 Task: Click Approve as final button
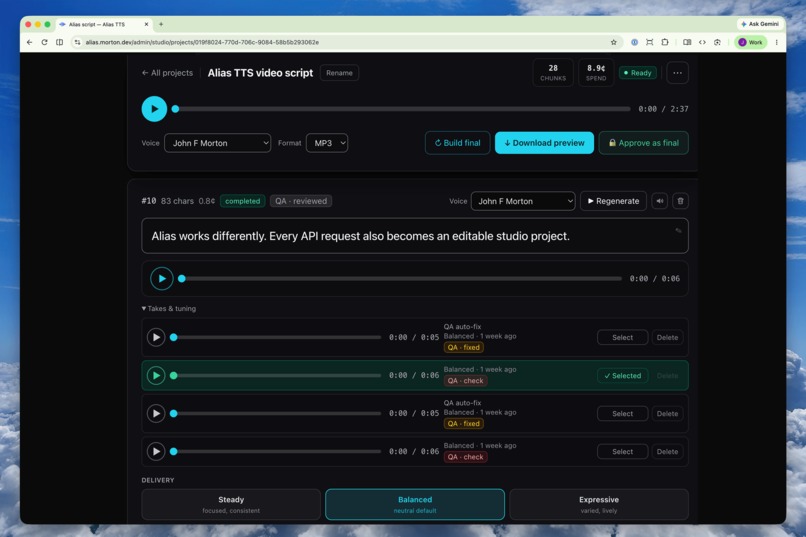(644, 143)
